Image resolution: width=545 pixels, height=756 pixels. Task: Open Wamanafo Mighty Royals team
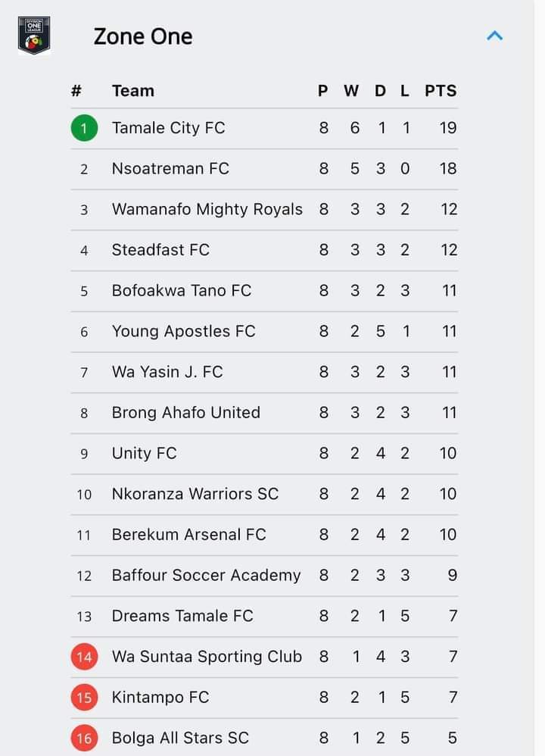[207, 210]
